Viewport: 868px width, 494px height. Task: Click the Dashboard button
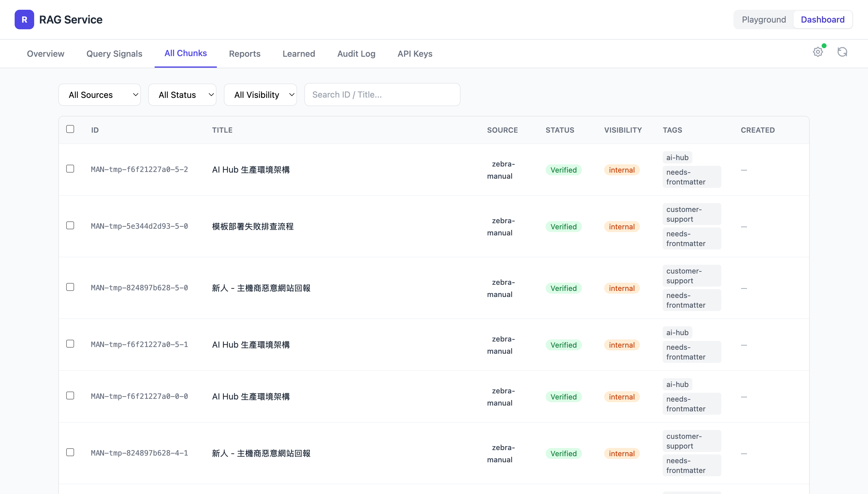[x=822, y=20]
